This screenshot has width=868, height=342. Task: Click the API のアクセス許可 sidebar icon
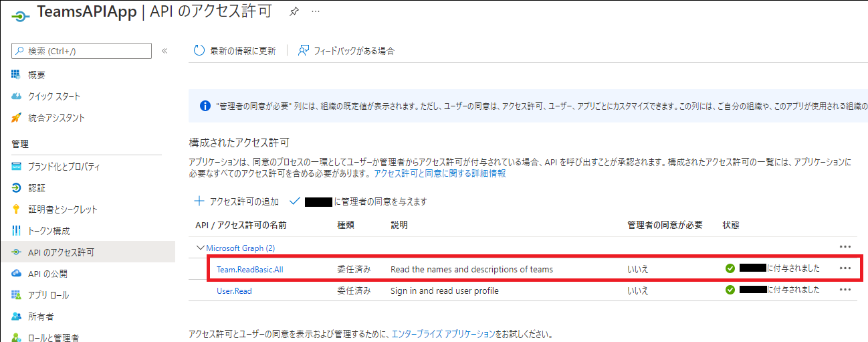(x=17, y=252)
